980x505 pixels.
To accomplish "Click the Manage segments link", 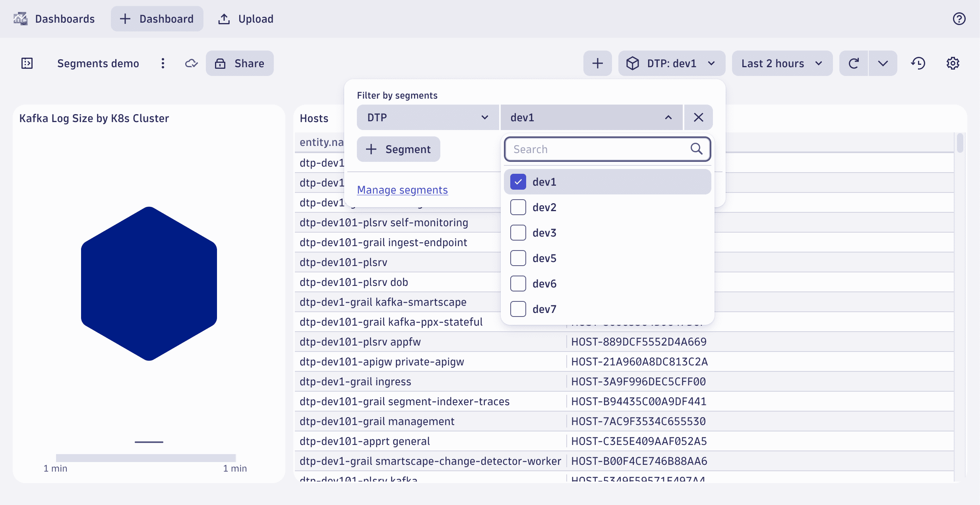I will pos(402,189).
